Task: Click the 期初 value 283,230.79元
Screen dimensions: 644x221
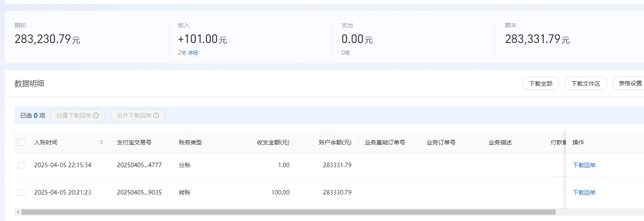Action: tap(48, 39)
